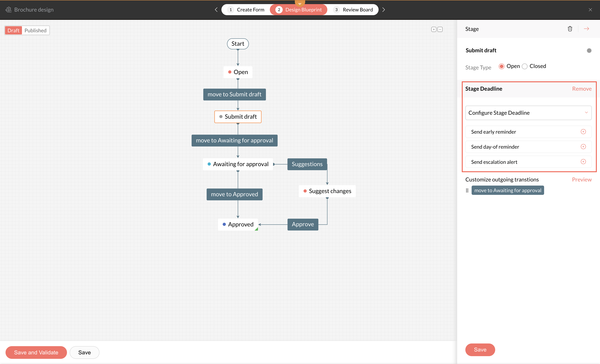This screenshot has height=364, width=600.
Task: Add the Send day-of reminder action
Action: tap(583, 147)
